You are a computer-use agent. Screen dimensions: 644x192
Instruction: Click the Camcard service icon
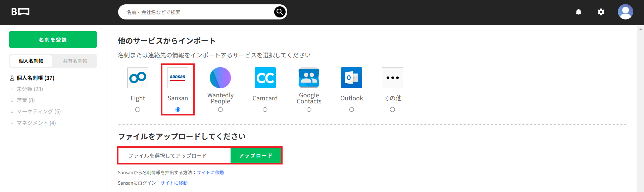pos(265,78)
